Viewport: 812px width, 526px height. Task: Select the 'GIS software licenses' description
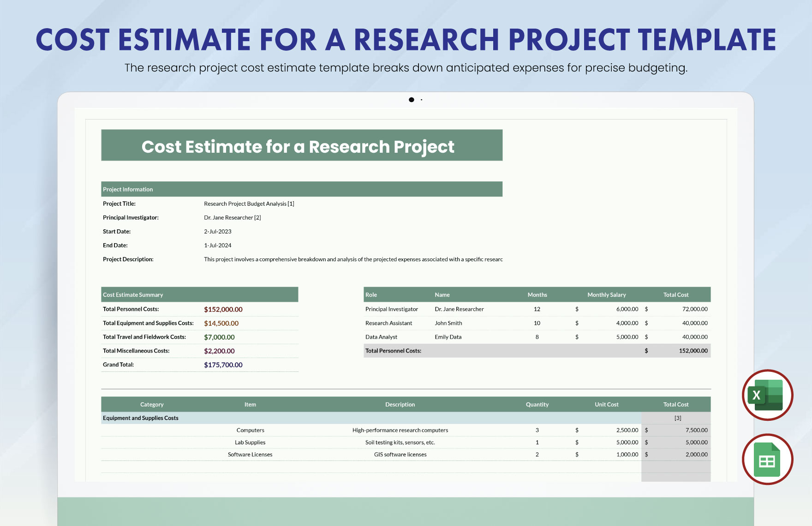click(400, 454)
